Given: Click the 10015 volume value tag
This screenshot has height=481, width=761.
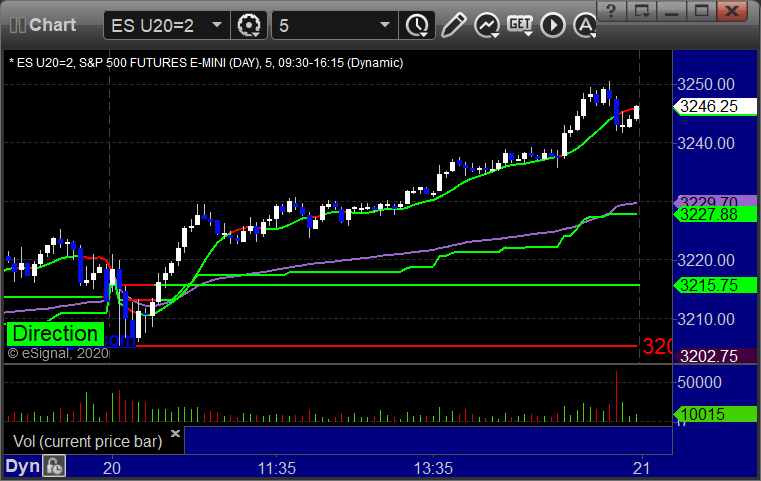Looking at the screenshot, I should [715, 414].
